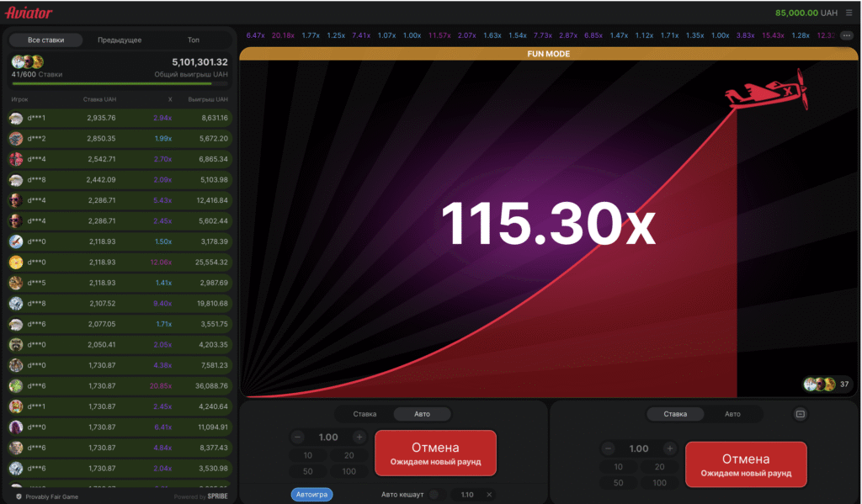
Task: Cancel bet in the second bet panel
Action: 746,464
